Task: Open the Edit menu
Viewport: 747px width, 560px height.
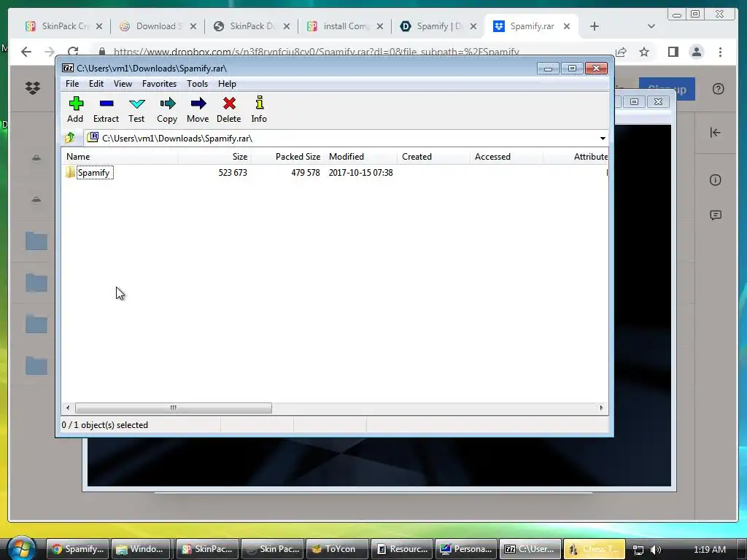Action: 96,84
